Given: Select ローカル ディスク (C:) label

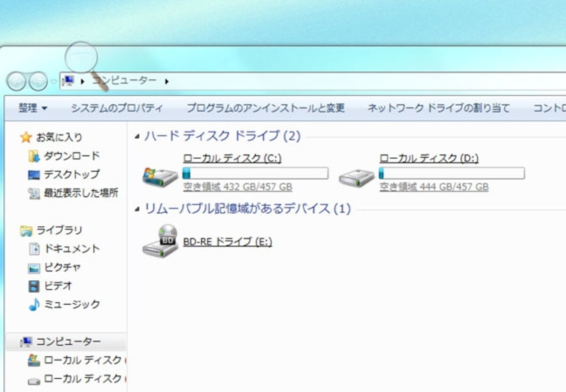Looking at the screenshot, I should tap(232, 158).
